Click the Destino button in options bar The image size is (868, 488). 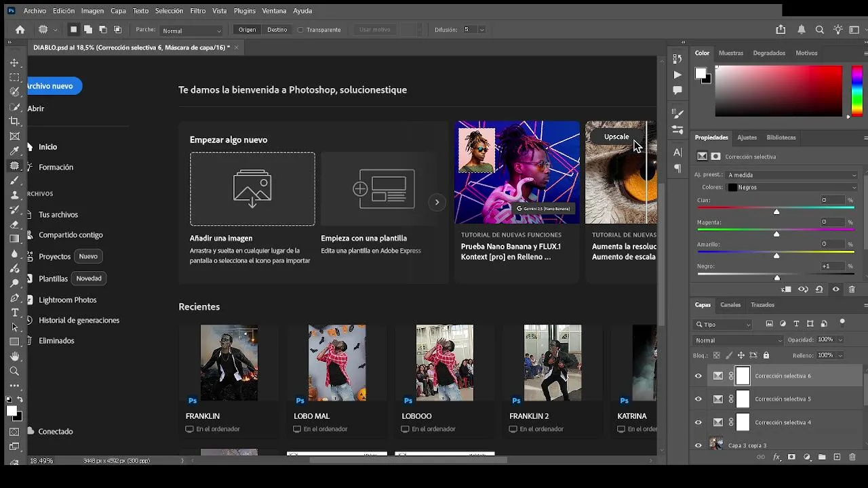(277, 30)
